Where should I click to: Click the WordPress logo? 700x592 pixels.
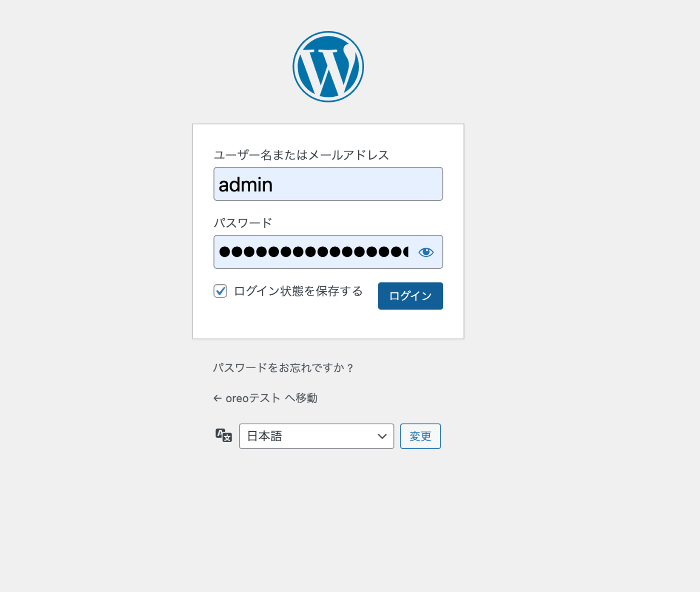[328, 67]
